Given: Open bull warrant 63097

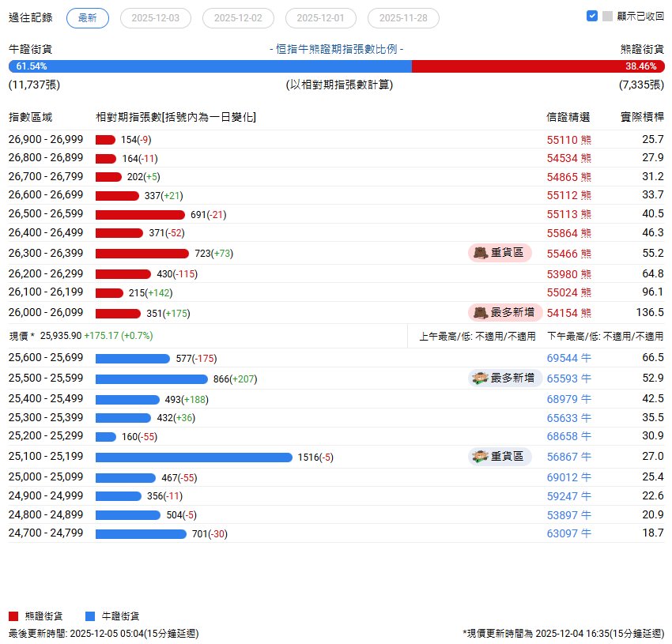Looking at the screenshot, I should point(568,534).
